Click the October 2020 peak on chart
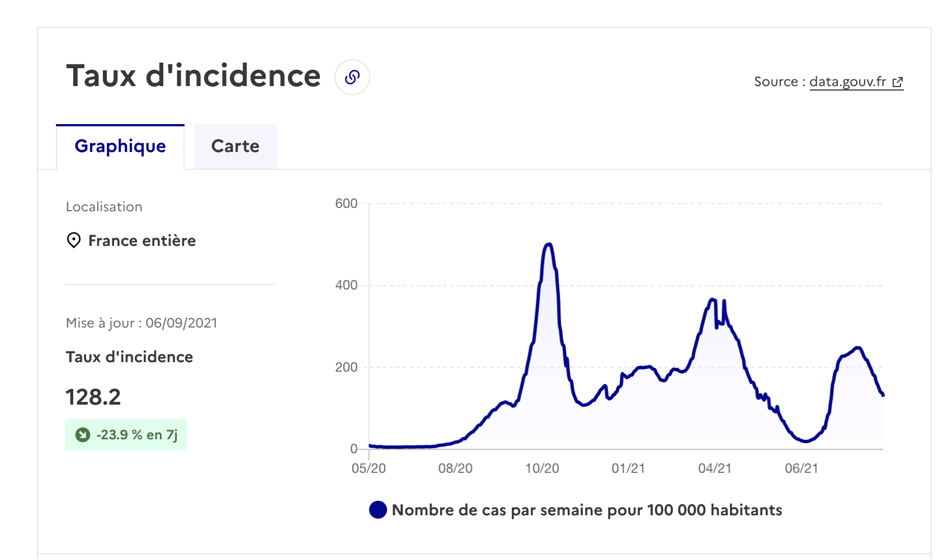The width and height of the screenshot is (943, 560). [x=549, y=244]
